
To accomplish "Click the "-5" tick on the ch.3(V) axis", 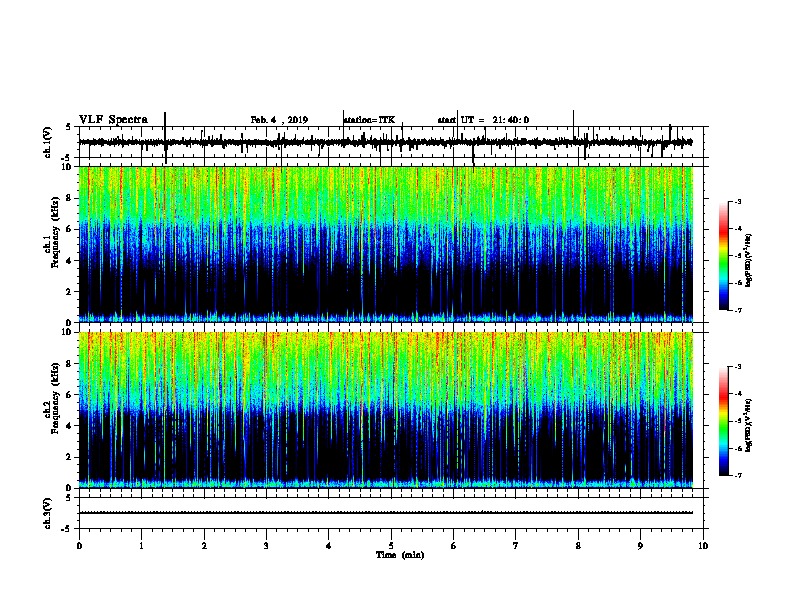I will tap(67, 529).
